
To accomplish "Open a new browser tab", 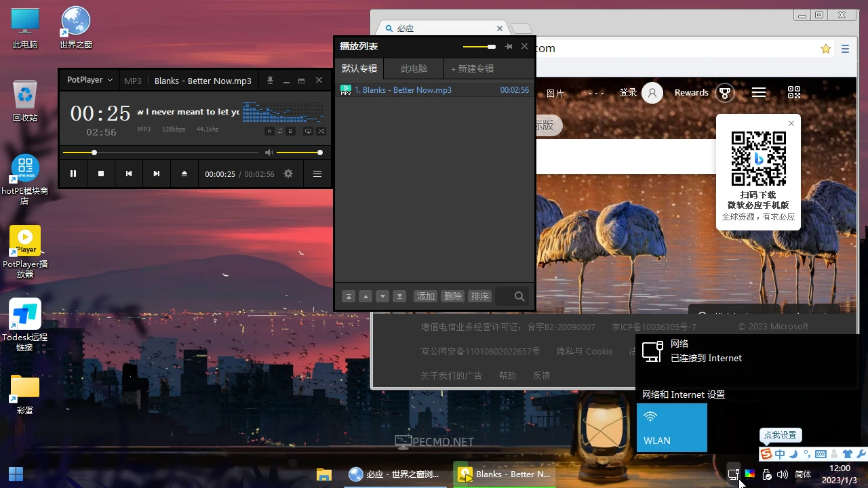I will coord(521,28).
